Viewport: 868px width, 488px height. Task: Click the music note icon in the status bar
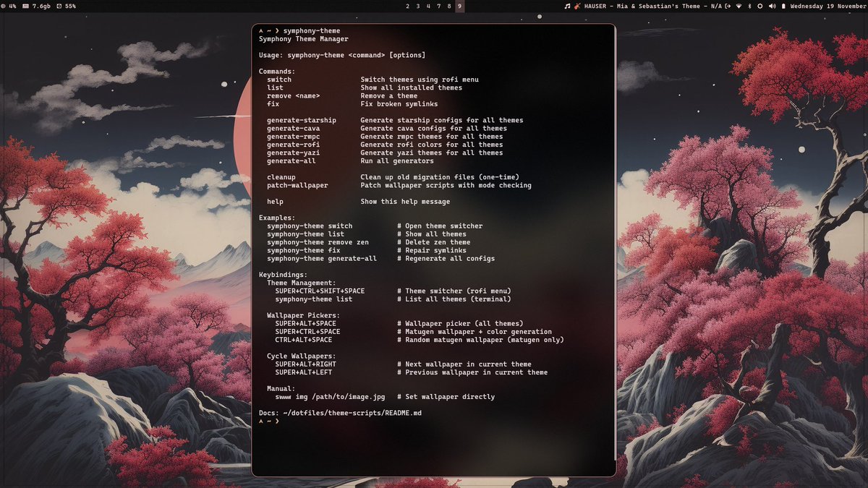click(x=567, y=6)
